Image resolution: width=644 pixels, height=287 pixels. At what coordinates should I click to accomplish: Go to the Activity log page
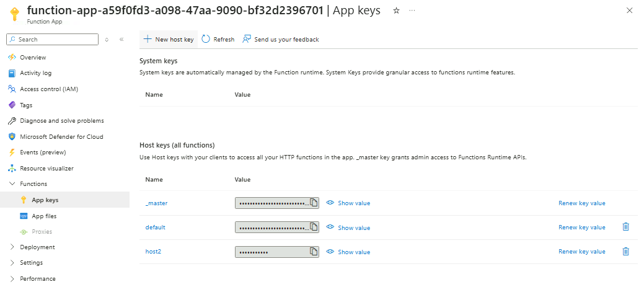click(x=35, y=73)
